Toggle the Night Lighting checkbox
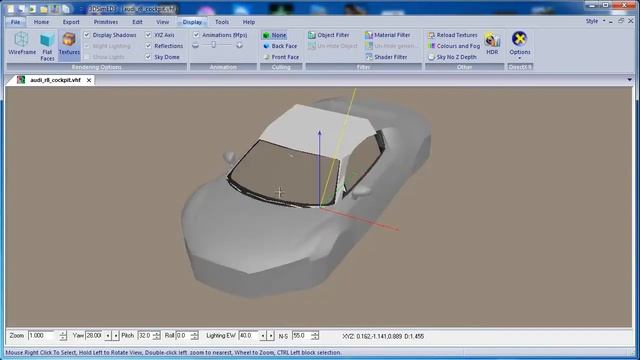640x360 pixels. tap(87, 46)
